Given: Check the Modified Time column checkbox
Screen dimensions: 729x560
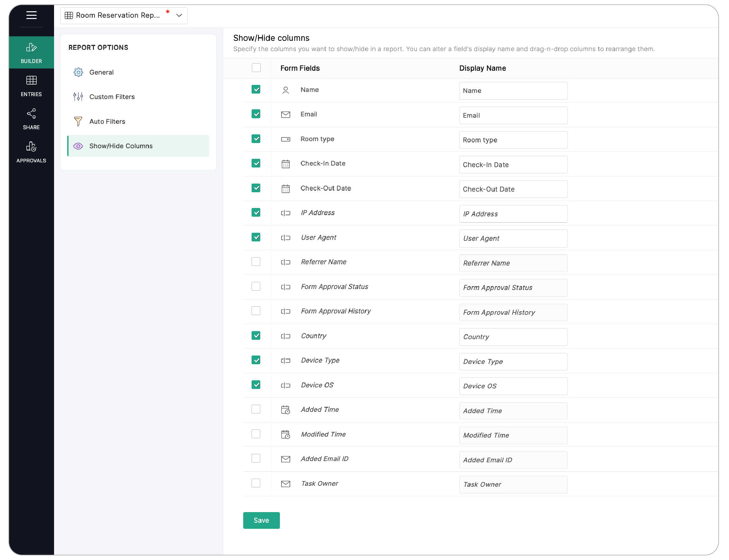Looking at the screenshot, I should 256,434.
